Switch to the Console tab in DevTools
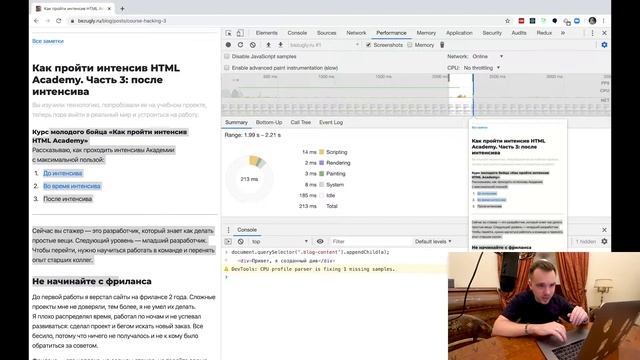 (x=297, y=33)
